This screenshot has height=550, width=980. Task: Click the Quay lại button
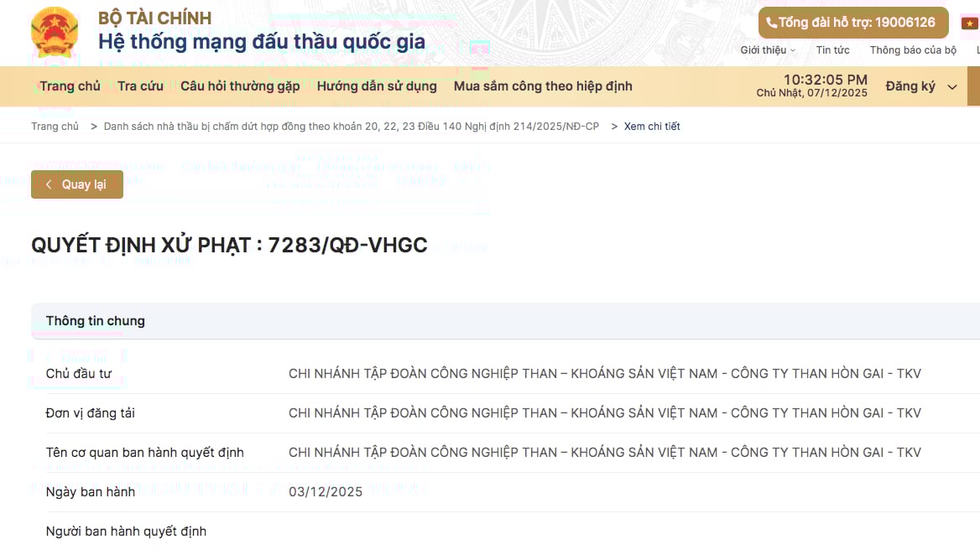(x=77, y=184)
